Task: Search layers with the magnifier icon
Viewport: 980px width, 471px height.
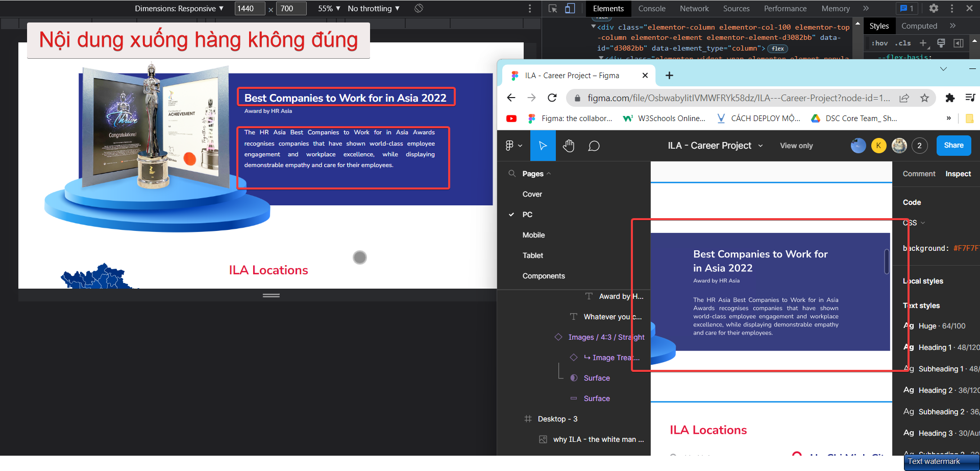Action: 512,174
